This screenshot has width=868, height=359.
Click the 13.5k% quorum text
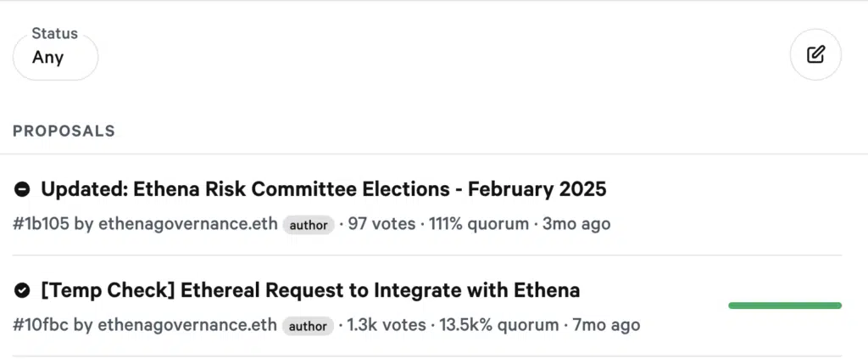pyautogui.click(x=498, y=325)
